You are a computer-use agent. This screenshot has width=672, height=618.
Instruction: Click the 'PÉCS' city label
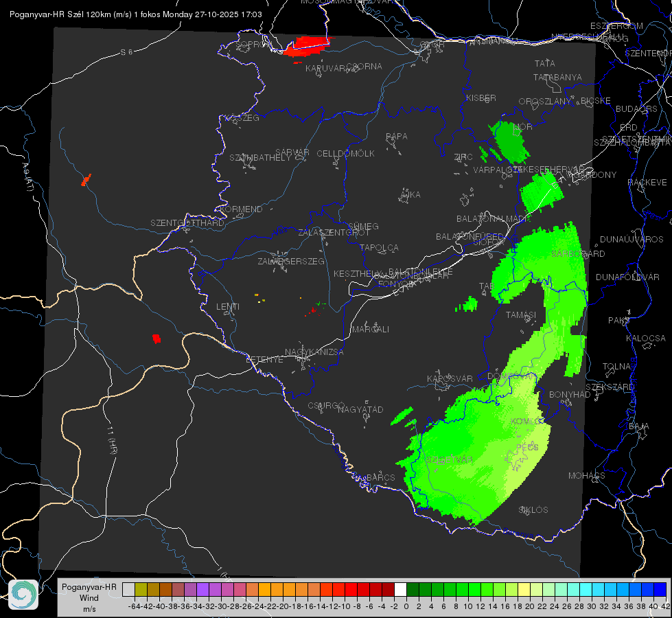coord(527,447)
